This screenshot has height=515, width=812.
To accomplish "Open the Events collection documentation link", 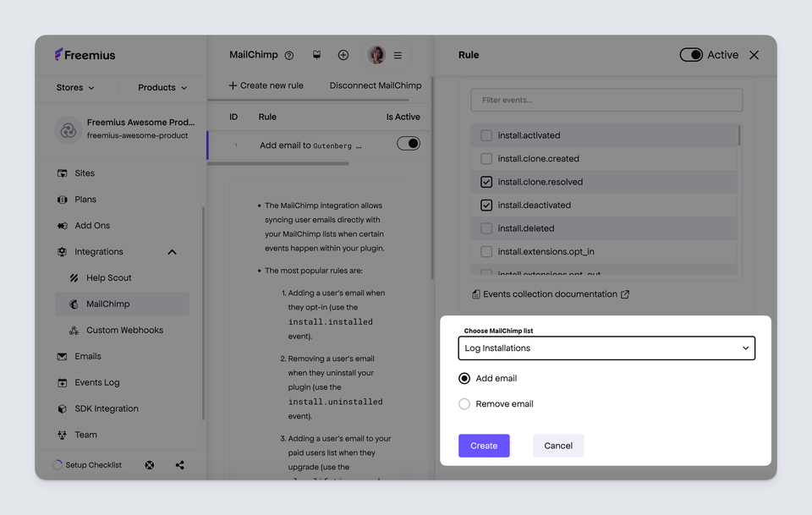I will click(x=550, y=294).
